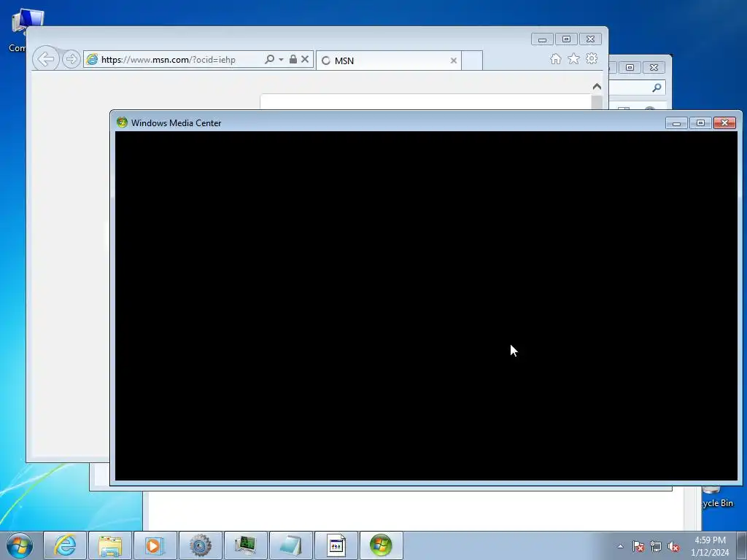Close the background Explorer window
747x560 pixels.
(x=654, y=68)
